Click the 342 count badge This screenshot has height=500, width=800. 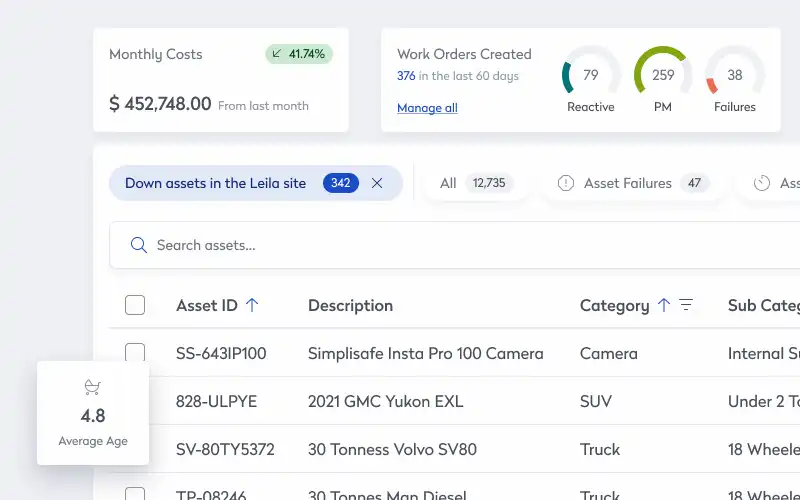coord(341,183)
